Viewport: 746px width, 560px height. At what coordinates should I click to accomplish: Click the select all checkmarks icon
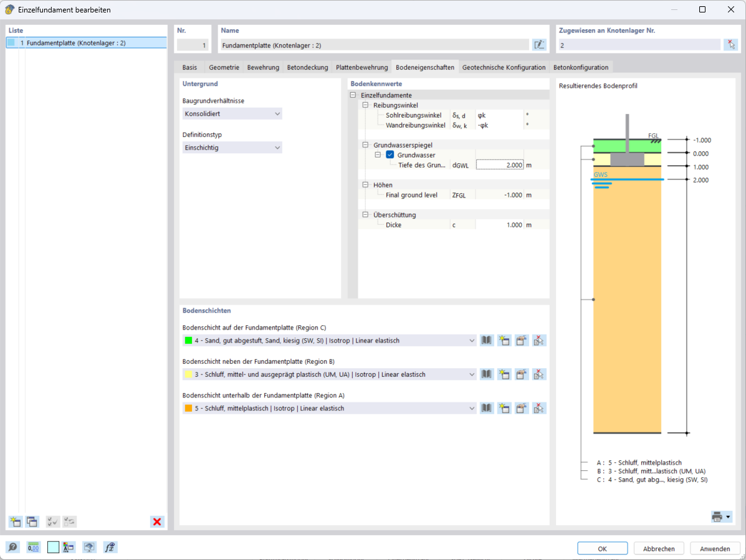[x=52, y=521]
